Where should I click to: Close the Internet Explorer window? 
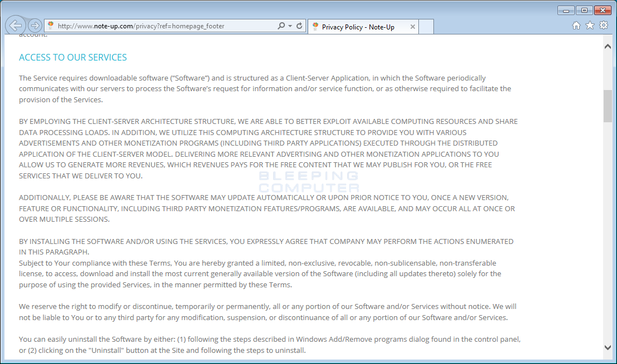click(x=603, y=10)
